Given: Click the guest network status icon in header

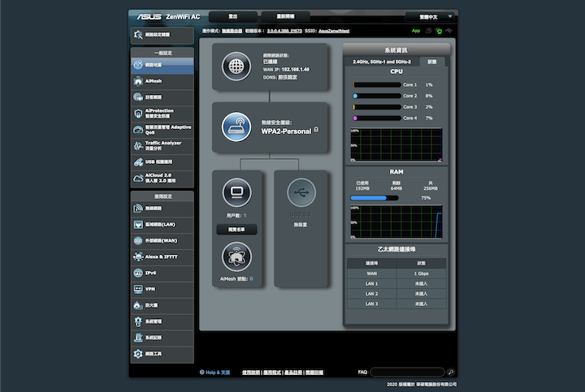Looking at the screenshot, I should [x=428, y=31].
